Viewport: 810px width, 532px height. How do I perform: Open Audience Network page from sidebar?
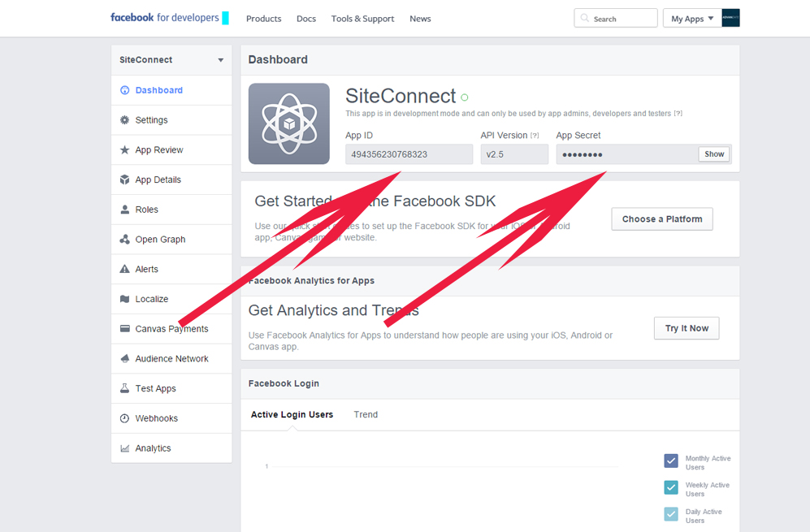pos(171,358)
